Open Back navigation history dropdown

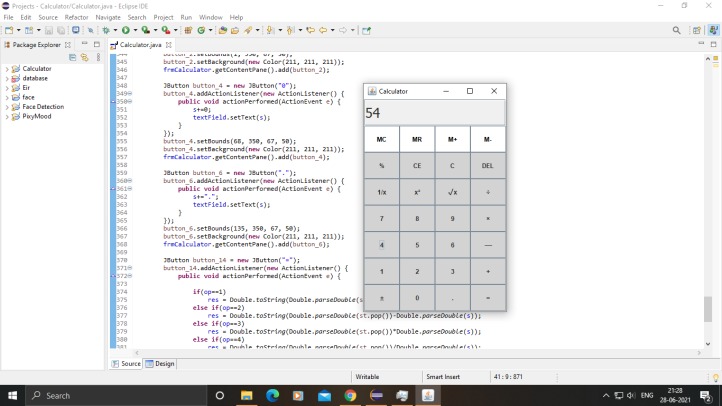click(x=332, y=30)
